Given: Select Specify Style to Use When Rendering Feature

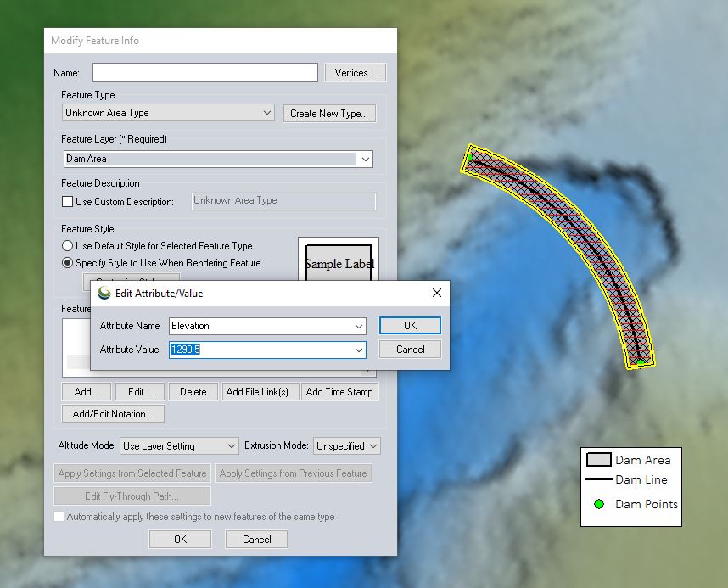Looking at the screenshot, I should tap(67, 263).
